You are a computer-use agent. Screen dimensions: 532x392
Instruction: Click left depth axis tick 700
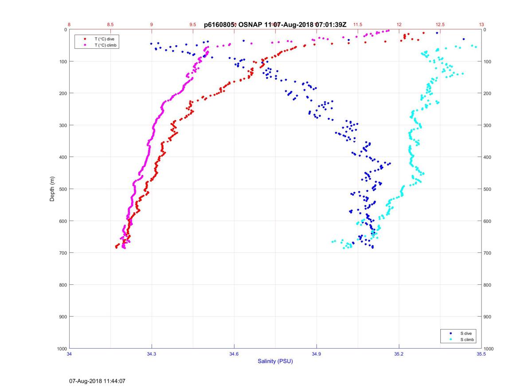63,253
